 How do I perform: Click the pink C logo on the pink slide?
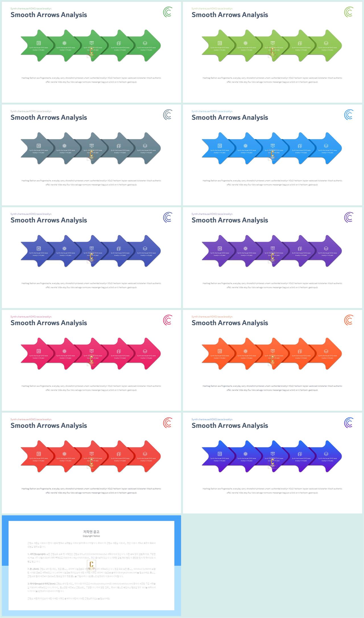click(x=168, y=320)
